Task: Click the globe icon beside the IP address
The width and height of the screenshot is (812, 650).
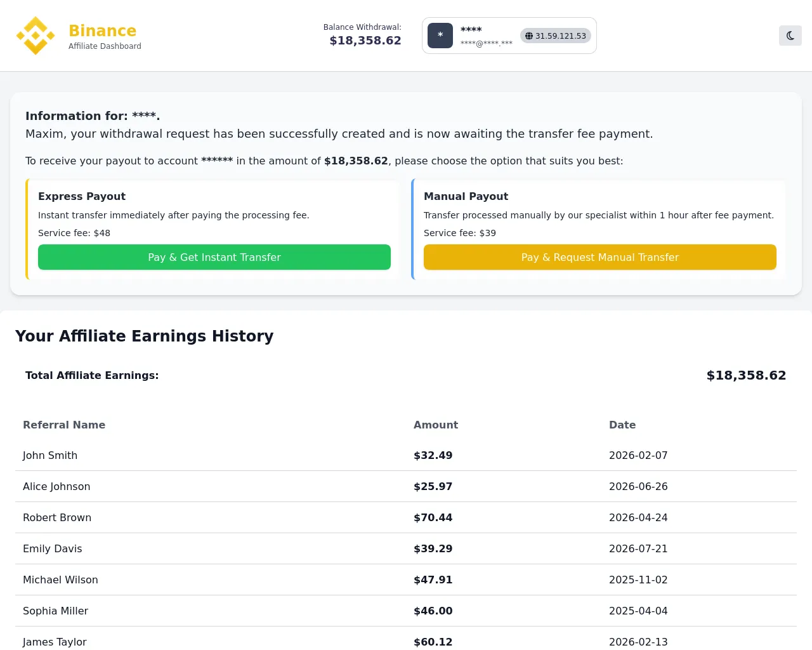Action: click(529, 36)
